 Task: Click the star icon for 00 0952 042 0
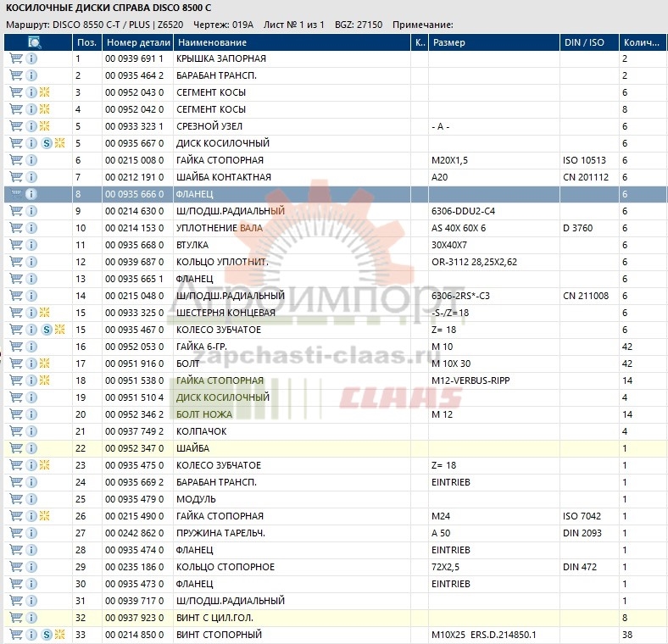(45, 109)
